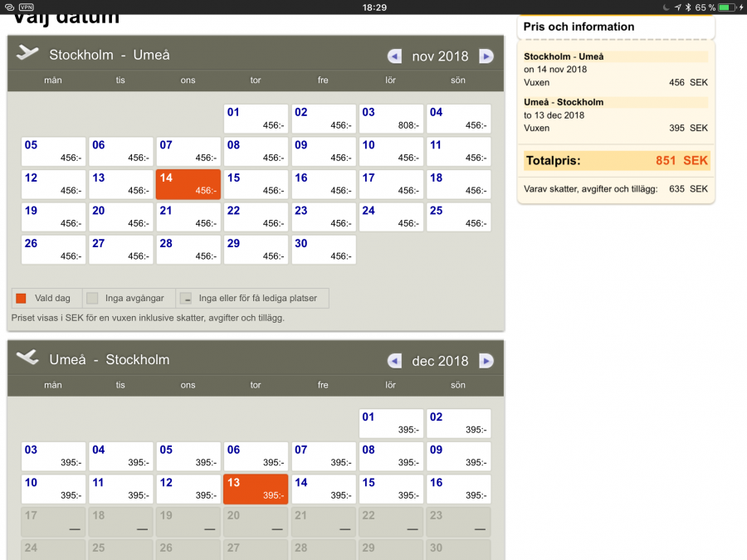The height and width of the screenshot is (560, 747).
Task: Choose December 16 for the return flight
Action: [458, 489]
